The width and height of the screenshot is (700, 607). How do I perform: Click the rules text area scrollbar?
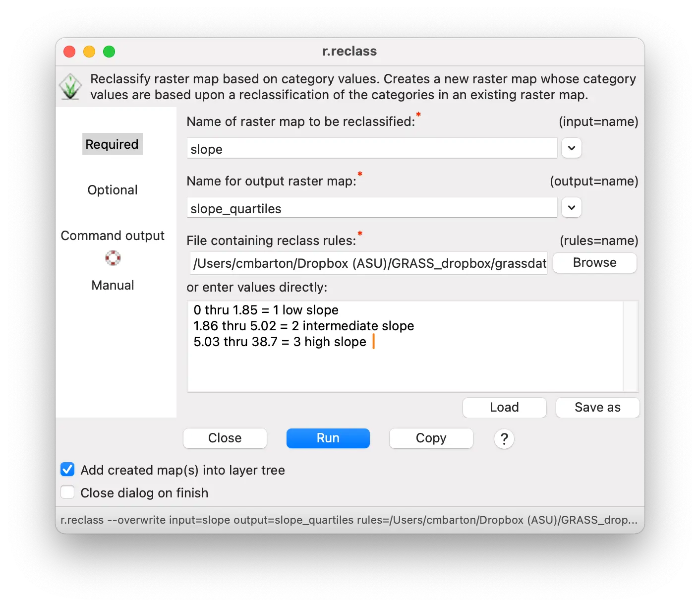[x=630, y=346]
